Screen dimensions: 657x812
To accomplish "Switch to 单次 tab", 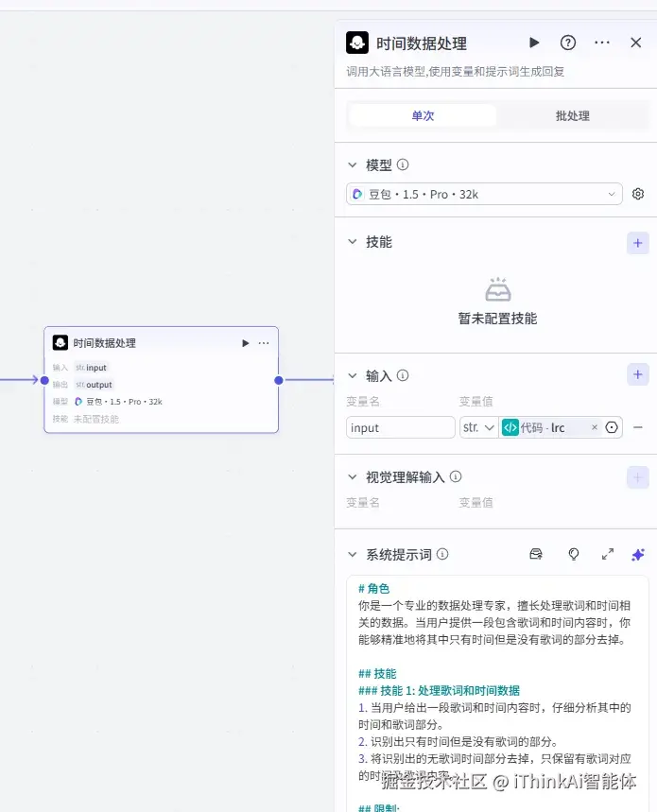I will click(x=423, y=115).
